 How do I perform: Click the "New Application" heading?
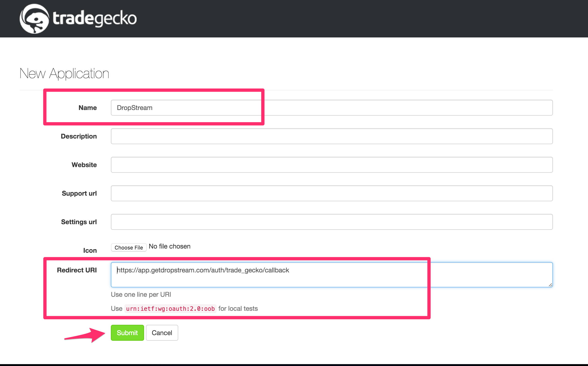[x=64, y=73]
